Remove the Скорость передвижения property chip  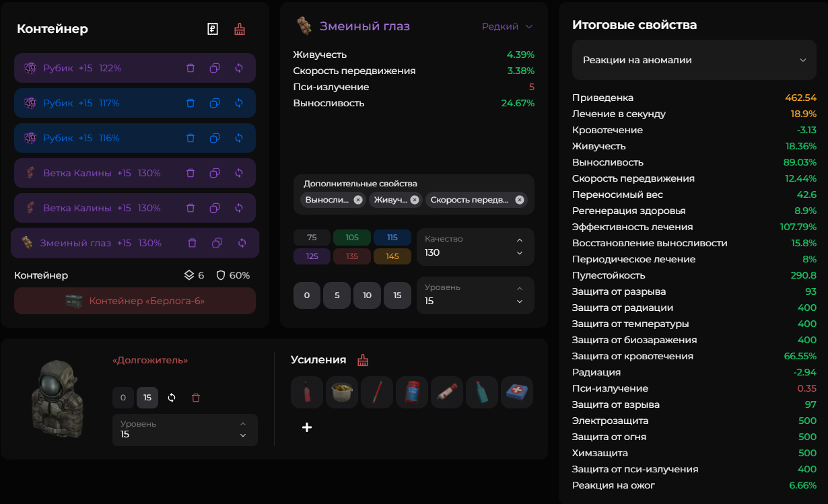click(x=519, y=200)
